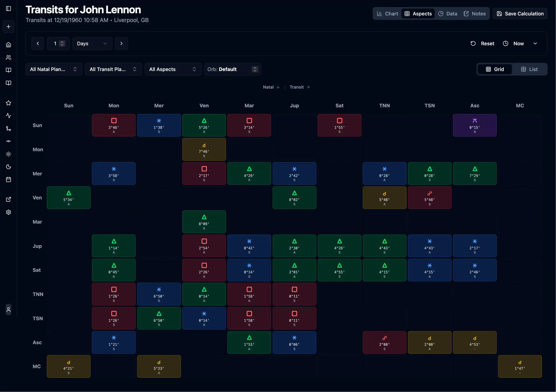Click the plus new item icon
The width and height of the screenshot is (556, 392).
pyautogui.click(x=8, y=27)
